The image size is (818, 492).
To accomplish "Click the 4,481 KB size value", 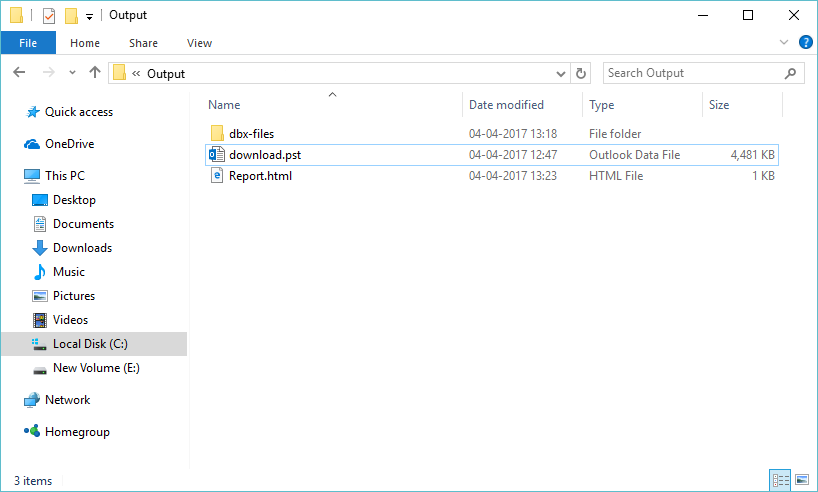I will 752,155.
